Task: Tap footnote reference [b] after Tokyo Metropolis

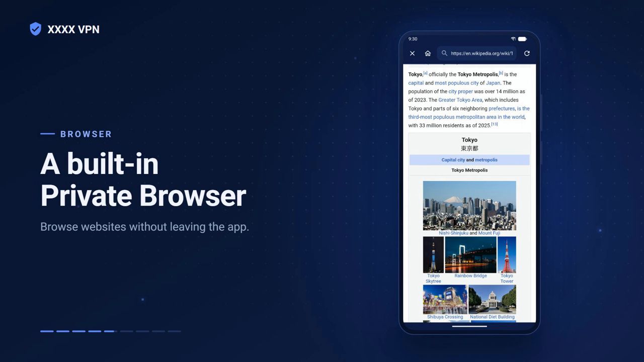Action: (x=501, y=73)
